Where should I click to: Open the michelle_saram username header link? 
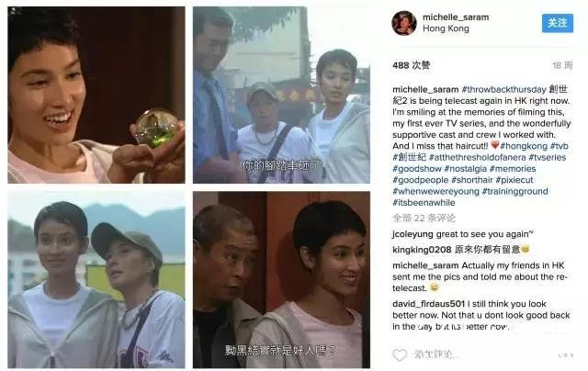point(456,17)
